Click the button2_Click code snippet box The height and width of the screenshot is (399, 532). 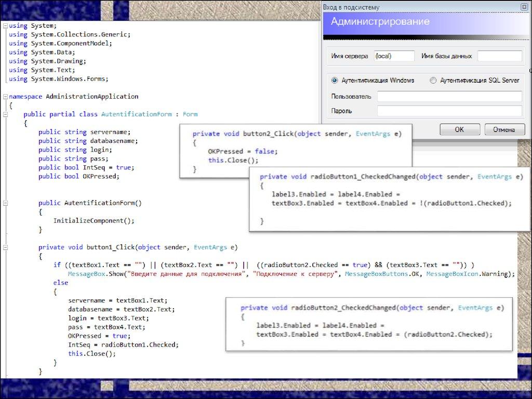(x=296, y=151)
